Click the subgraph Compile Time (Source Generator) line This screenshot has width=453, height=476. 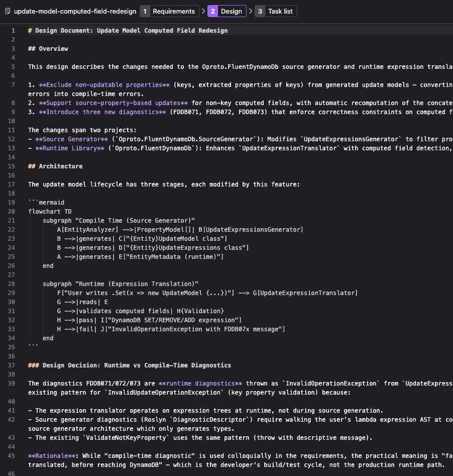(119, 221)
